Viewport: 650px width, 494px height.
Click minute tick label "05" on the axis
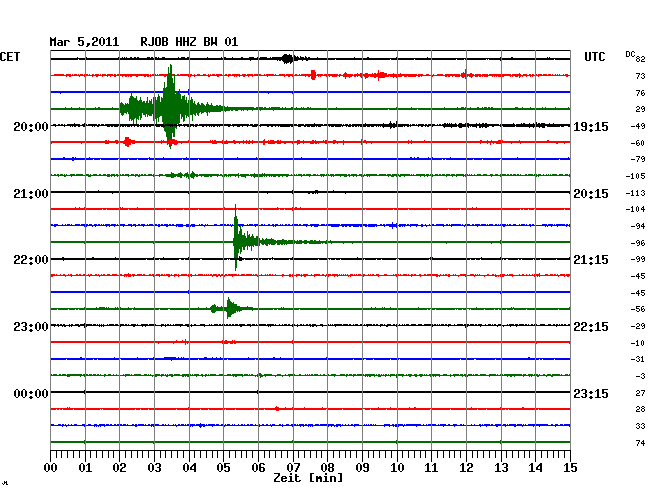coord(223,468)
